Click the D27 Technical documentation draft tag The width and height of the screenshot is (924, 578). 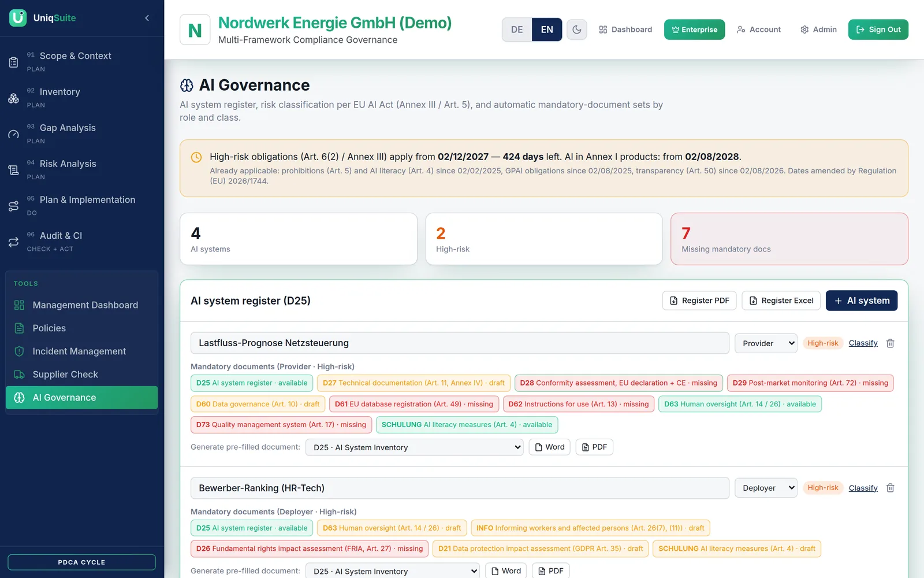(x=413, y=383)
